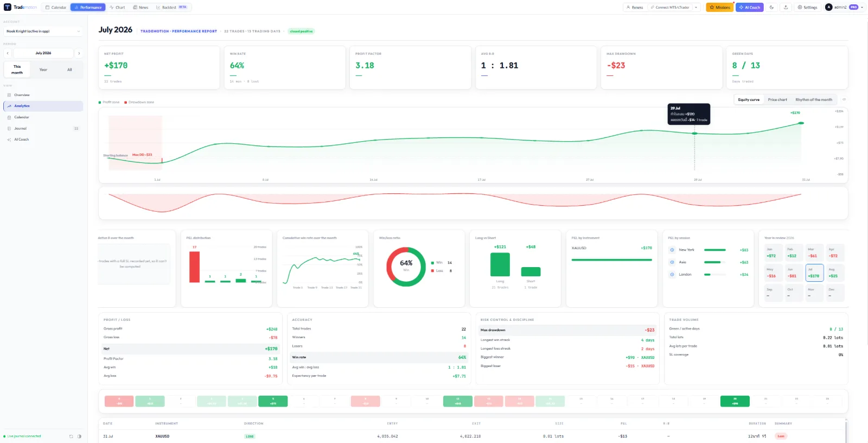Open the Nook Knight account selector
This screenshot has height=443, width=868.
tap(43, 31)
